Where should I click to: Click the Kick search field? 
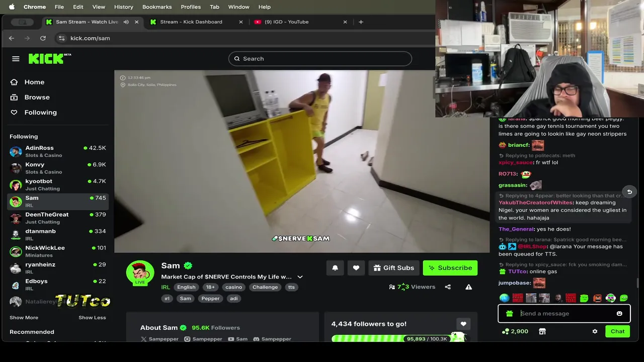point(320,59)
